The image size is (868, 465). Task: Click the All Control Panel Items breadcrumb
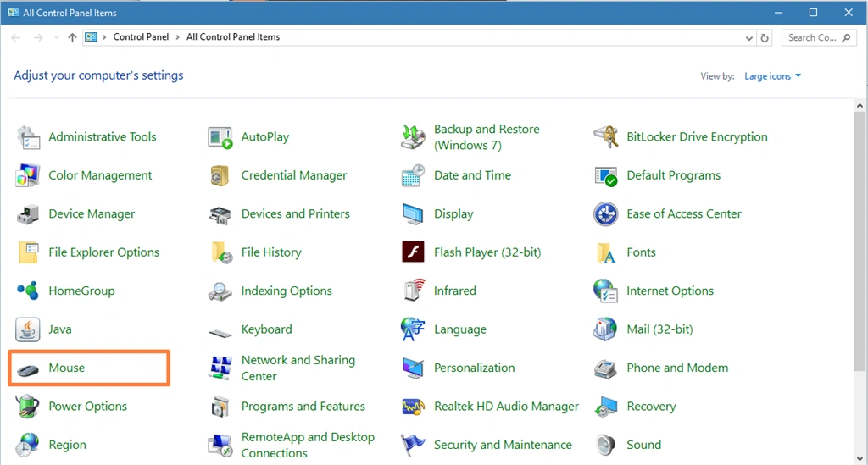(233, 37)
